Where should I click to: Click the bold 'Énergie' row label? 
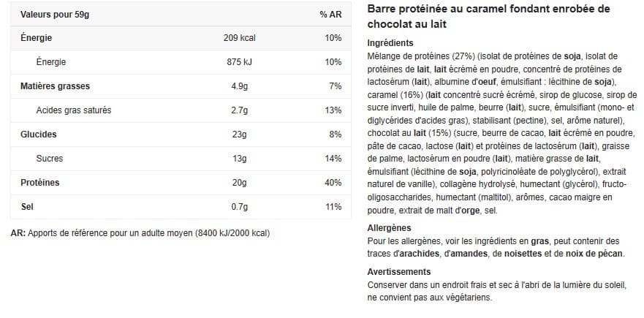point(36,38)
